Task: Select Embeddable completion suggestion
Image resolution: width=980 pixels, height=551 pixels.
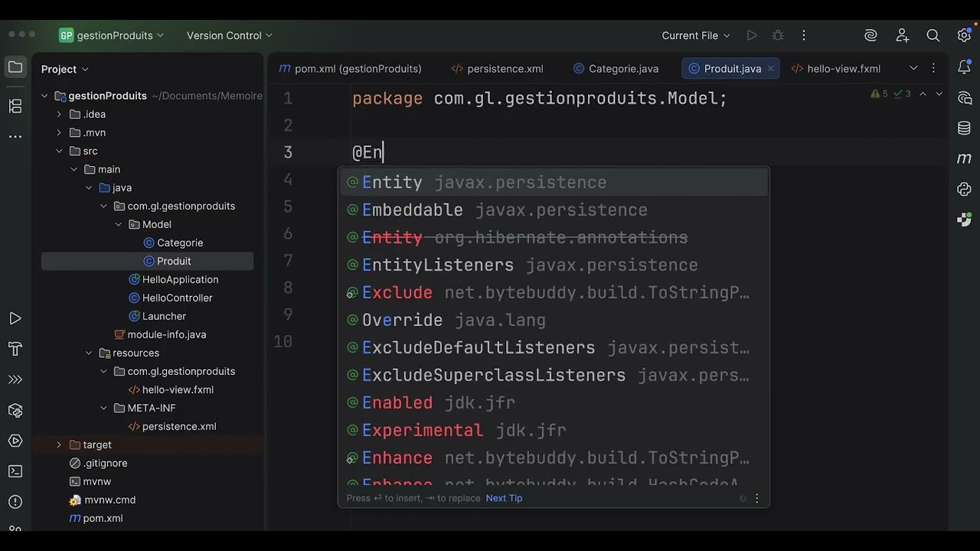Action: pos(554,210)
